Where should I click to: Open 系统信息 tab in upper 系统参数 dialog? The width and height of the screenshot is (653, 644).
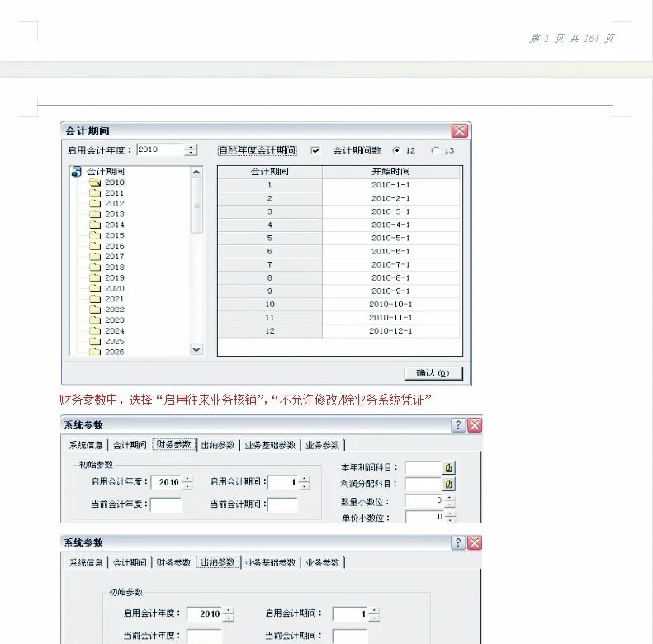coord(86,445)
